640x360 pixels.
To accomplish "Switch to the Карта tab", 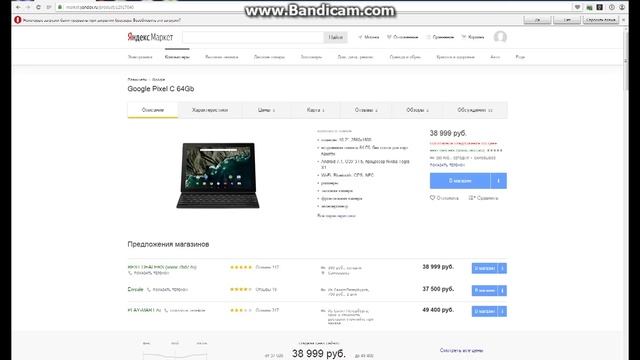I will [316, 110].
